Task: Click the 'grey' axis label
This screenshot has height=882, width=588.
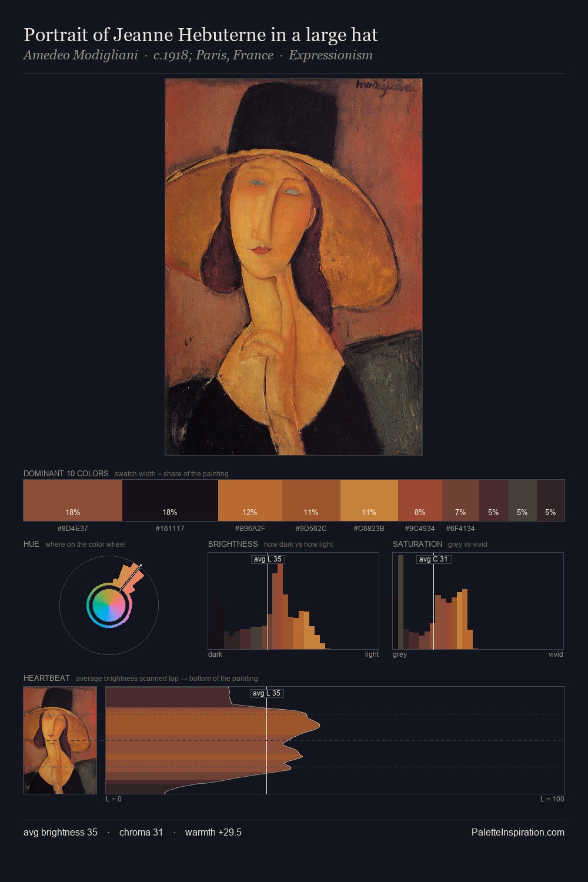Action: pyautogui.click(x=400, y=654)
